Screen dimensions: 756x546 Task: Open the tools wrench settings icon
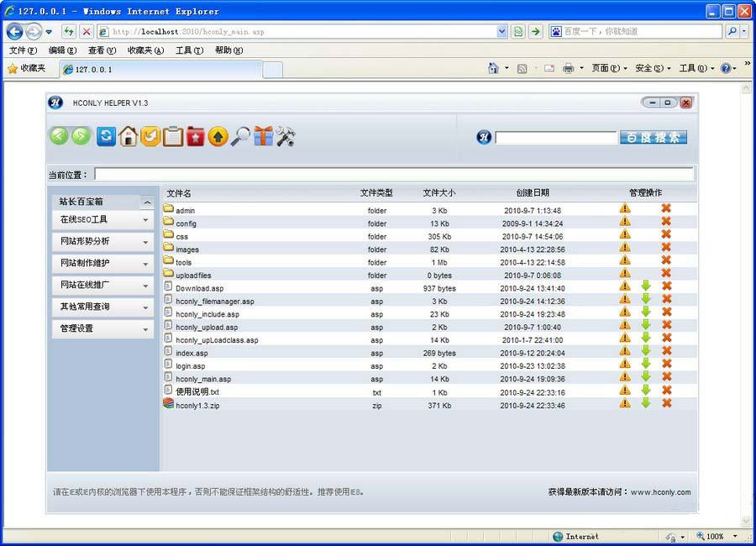click(x=286, y=136)
